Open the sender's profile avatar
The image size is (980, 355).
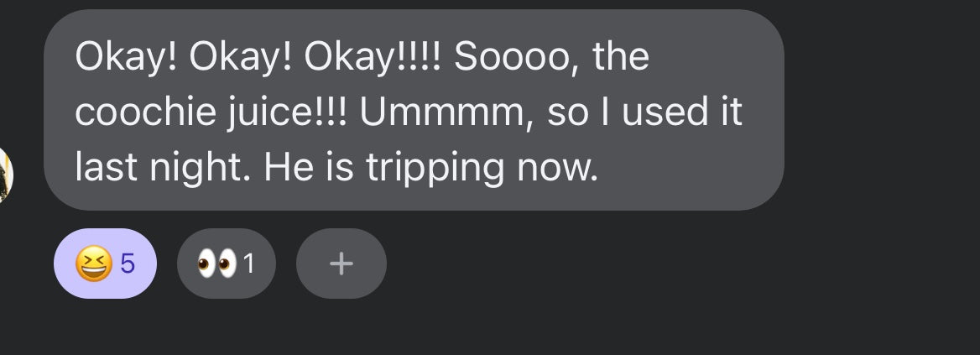coord(5,175)
